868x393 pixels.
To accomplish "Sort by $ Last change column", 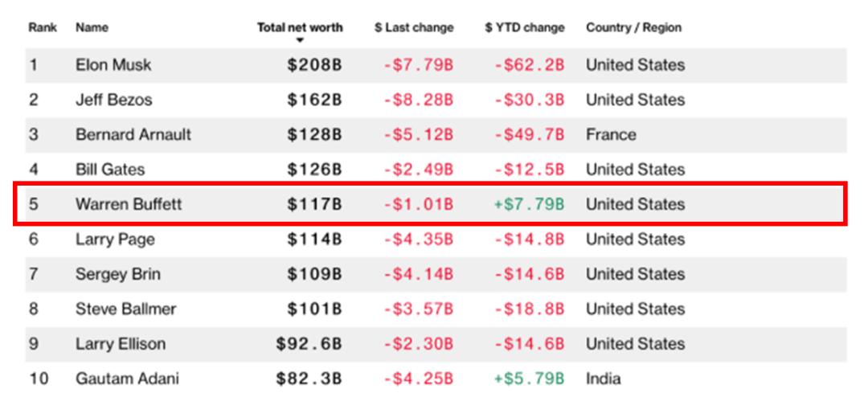I will [x=414, y=27].
